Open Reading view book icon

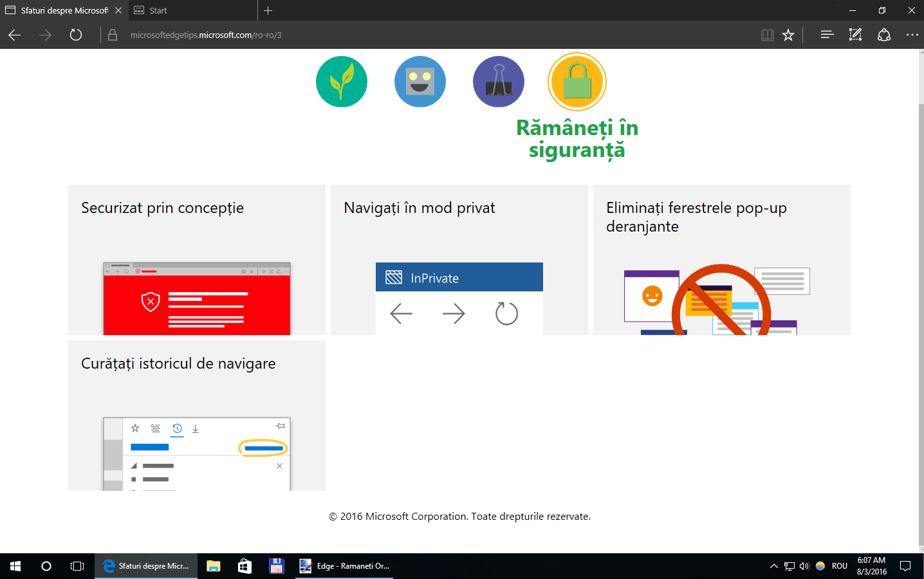(767, 35)
